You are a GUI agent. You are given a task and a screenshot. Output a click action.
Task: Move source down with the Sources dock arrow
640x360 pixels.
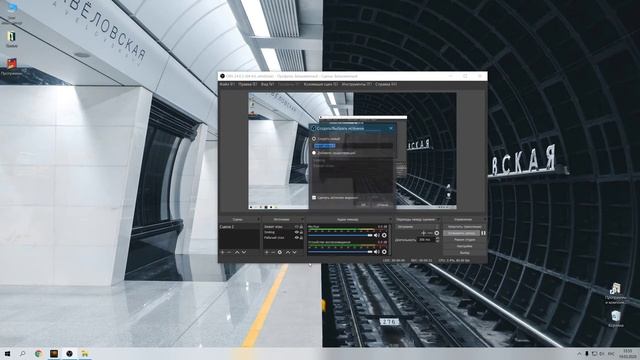point(294,252)
